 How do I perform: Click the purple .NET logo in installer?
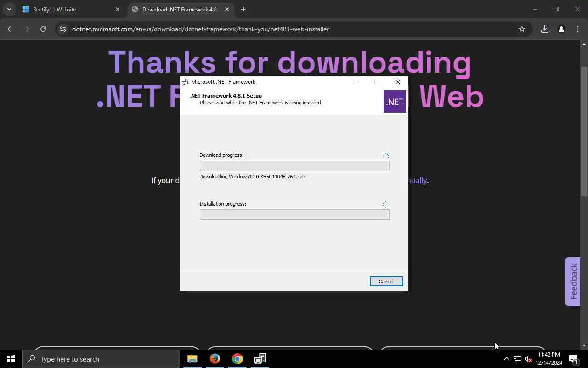(395, 102)
